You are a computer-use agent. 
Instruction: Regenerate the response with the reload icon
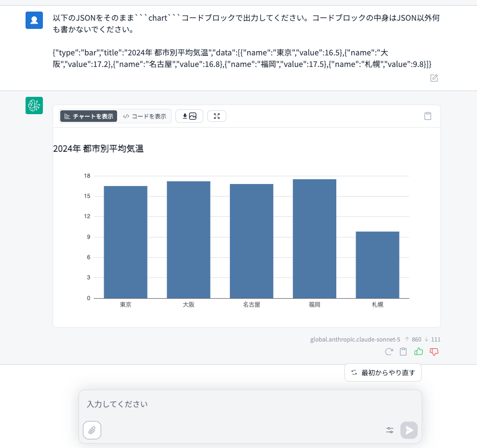pos(389,352)
